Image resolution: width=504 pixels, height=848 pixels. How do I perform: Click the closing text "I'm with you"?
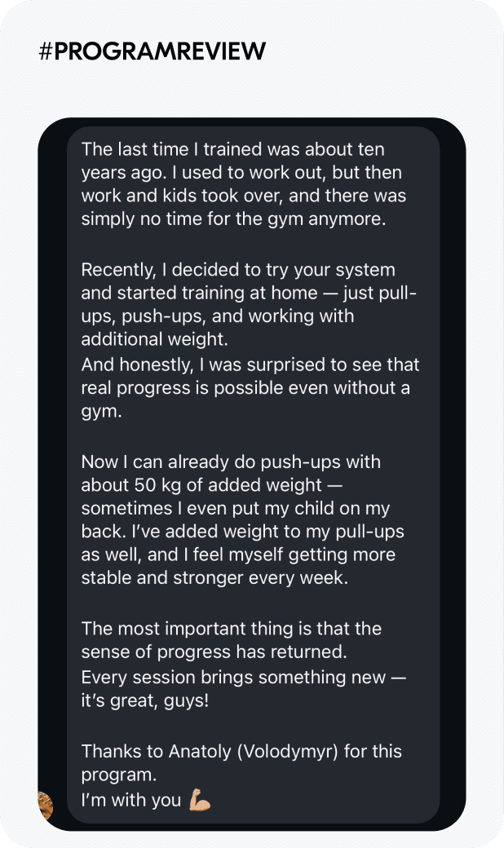coord(130,801)
